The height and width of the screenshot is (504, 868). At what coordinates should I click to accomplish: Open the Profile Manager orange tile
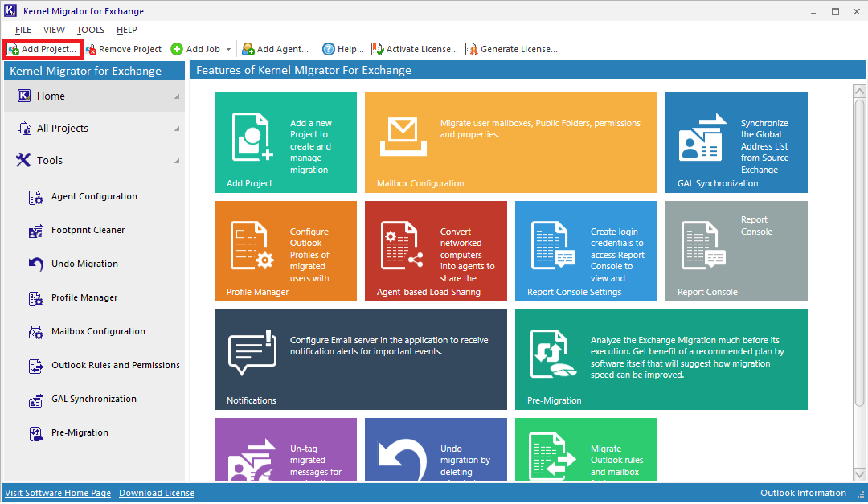pos(285,251)
